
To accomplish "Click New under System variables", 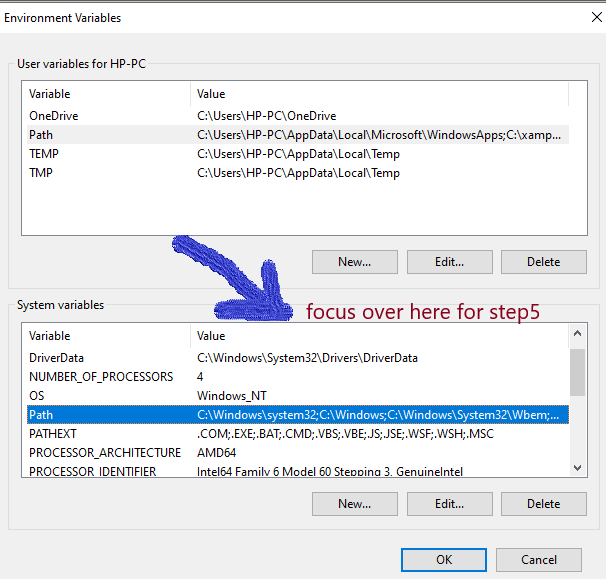I will tap(354, 504).
